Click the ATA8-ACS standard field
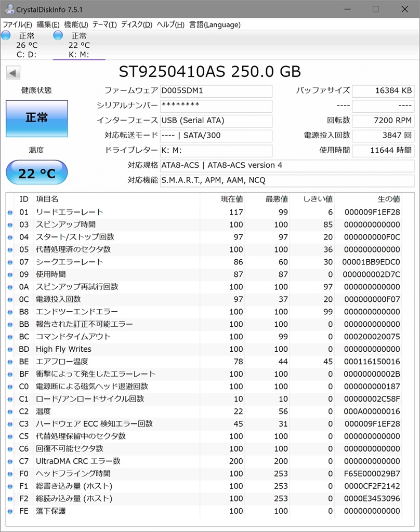This screenshot has height=532, width=420. click(287, 166)
